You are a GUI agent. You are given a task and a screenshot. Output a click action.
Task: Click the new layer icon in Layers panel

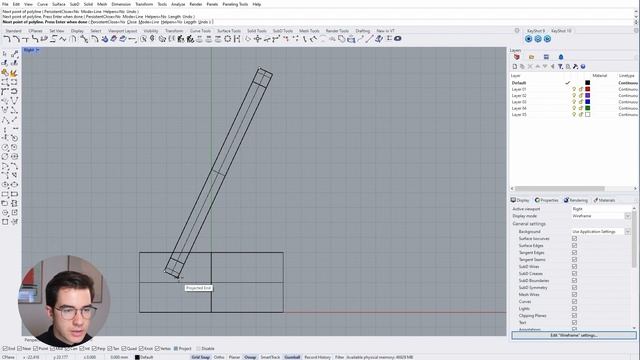515,67
